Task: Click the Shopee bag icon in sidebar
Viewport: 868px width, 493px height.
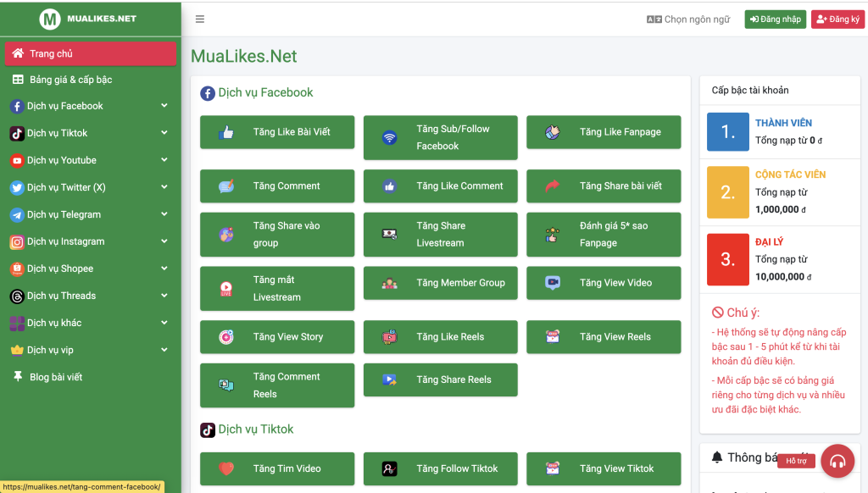Action: [17, 269]
